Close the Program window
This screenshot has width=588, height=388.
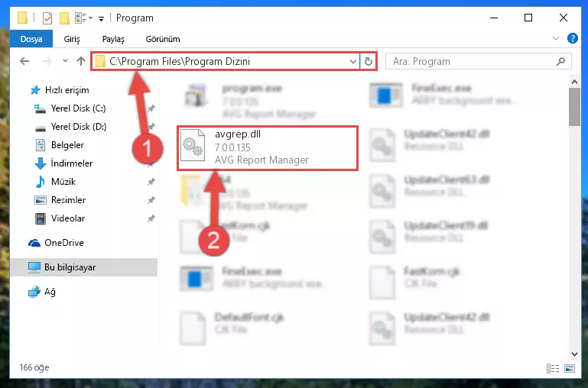[564, 18]
